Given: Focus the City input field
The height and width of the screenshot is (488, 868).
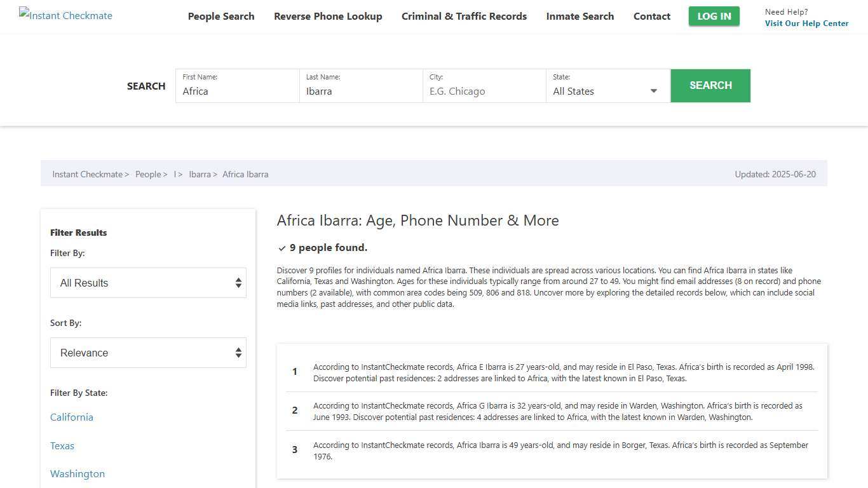Looking at the screenshot, I should coord(484,91).
